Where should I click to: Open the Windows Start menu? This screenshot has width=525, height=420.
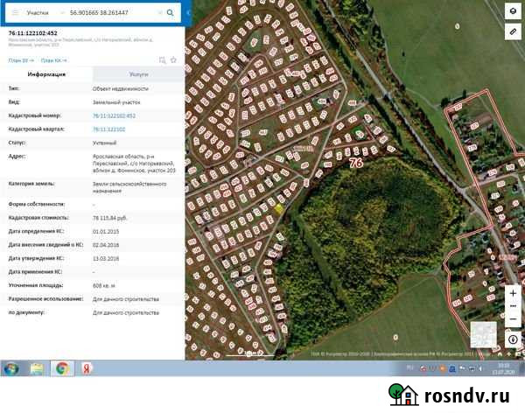pyautogui.click(x=12, y=368)
